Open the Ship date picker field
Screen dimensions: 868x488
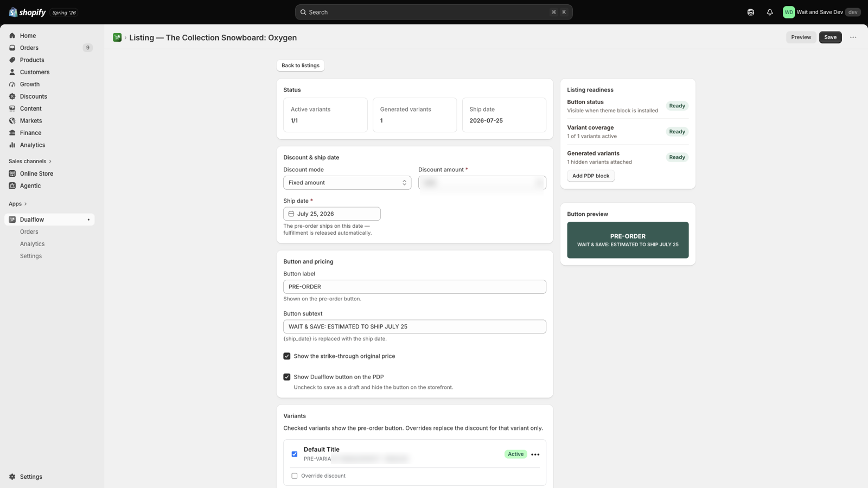(x=332, y=214)
